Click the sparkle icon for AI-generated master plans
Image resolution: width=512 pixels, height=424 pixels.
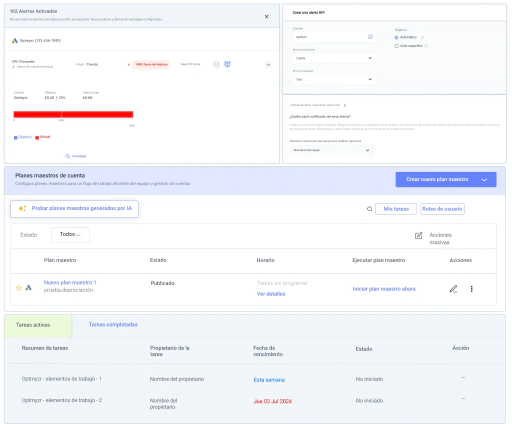pyautogui.click(x=22, y=208)
